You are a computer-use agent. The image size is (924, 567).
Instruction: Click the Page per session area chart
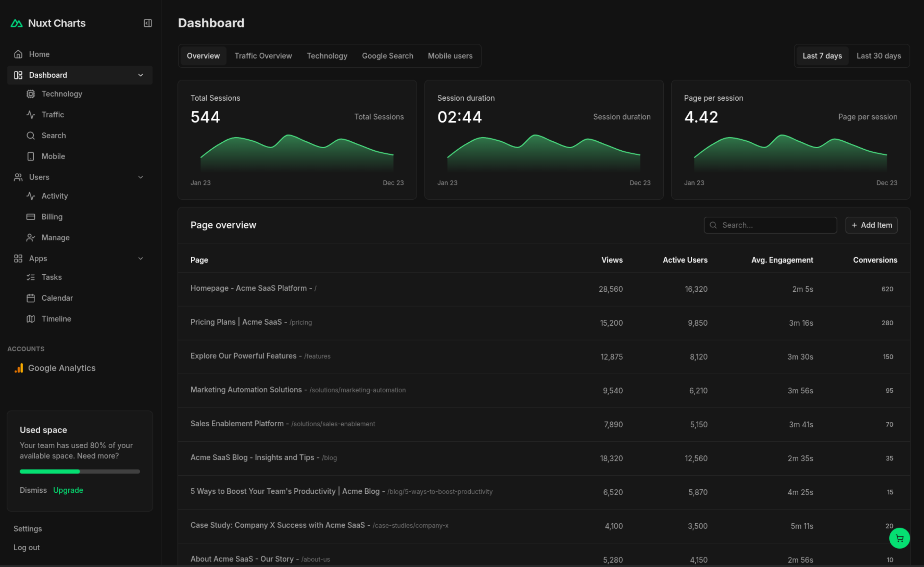pyautogui.click(x=790, y=153)
